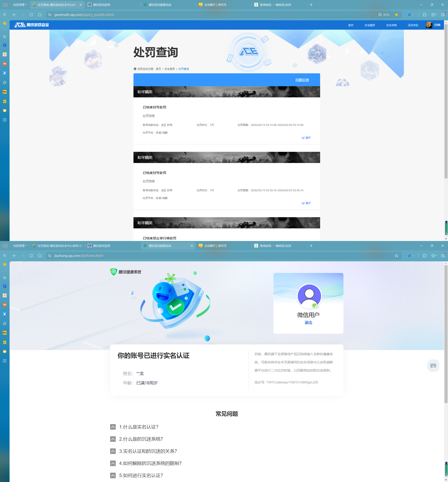
Task: Click the user avatar next to 注销
Action: 429,25
